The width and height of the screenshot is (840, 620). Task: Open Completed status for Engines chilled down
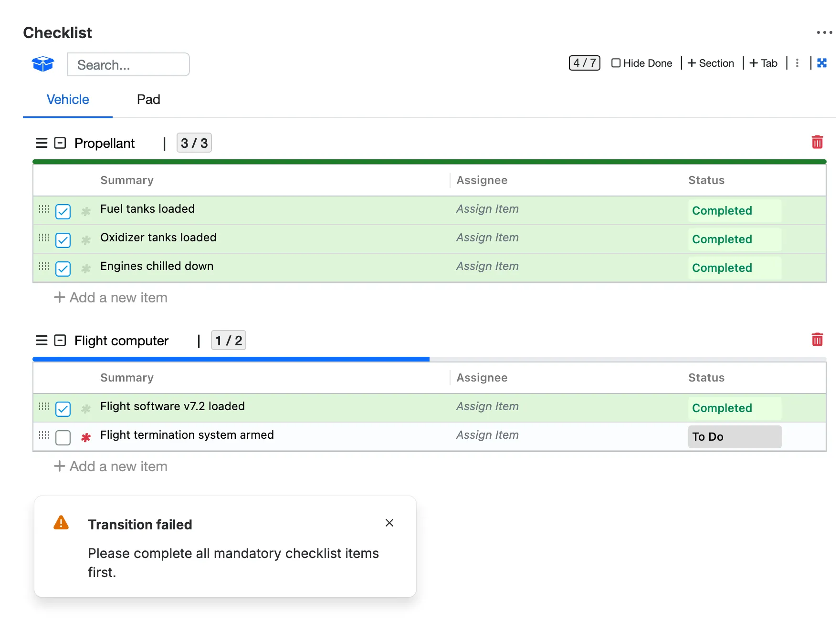click(x=735, y=268)
